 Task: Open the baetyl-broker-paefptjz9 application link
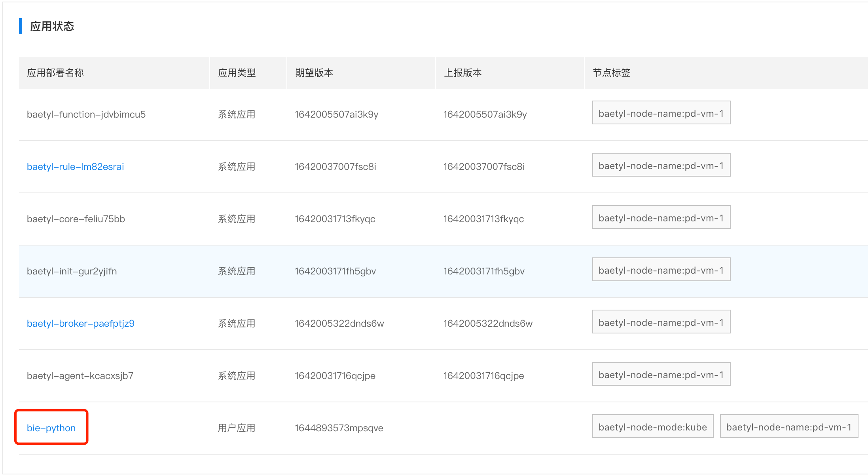click(x=81, y=324)
